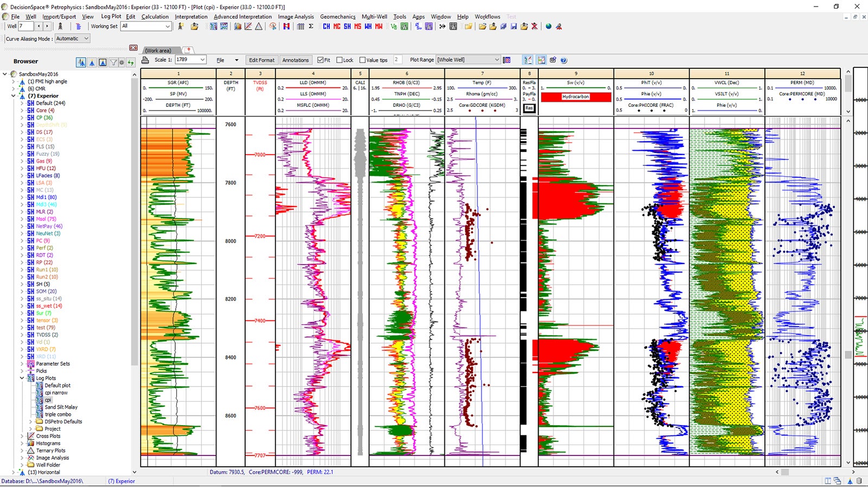Click the histogram toolbar icon
Image resolution: width=868 pixels, height=488 pixels.
coord(238,26)
